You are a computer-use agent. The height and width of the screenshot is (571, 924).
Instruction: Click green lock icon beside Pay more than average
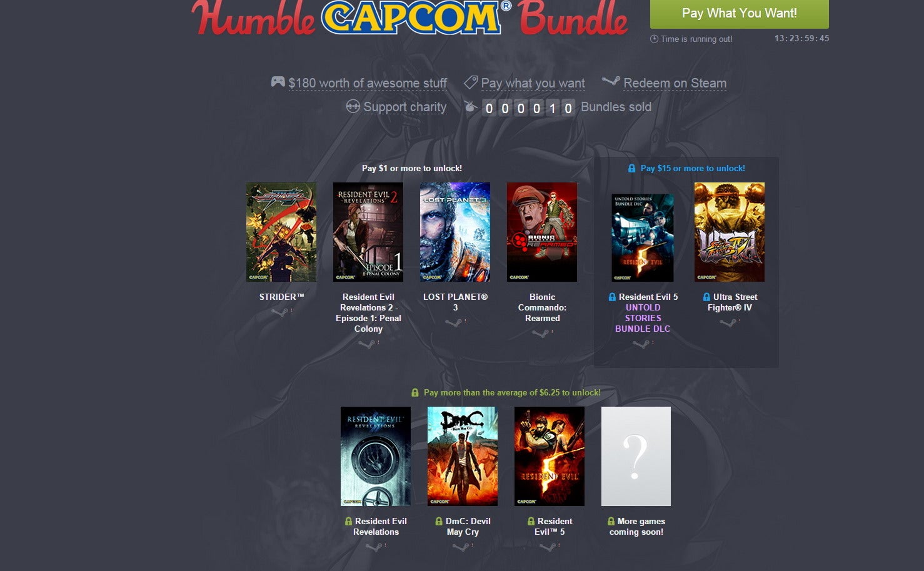click(x=415, y=392)
